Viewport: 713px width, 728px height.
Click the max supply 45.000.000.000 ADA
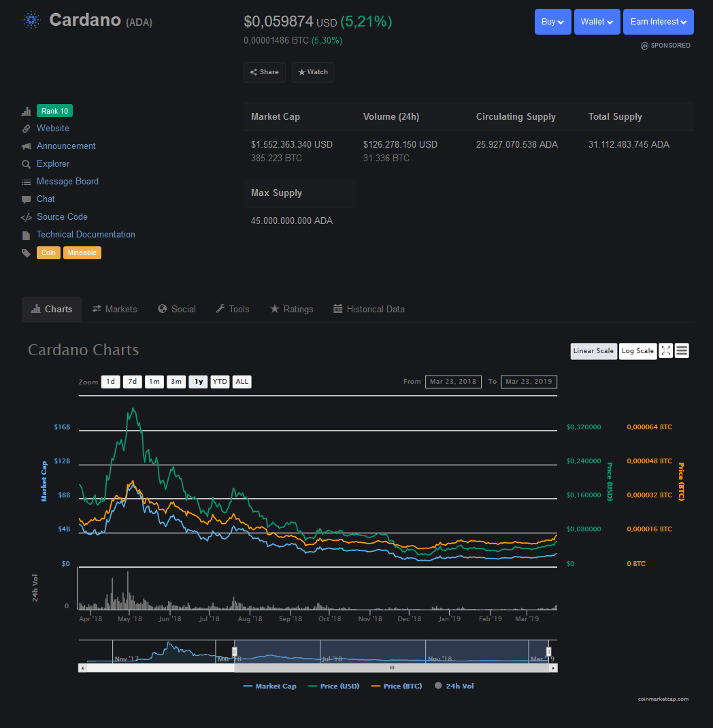(x=291, y=220)
